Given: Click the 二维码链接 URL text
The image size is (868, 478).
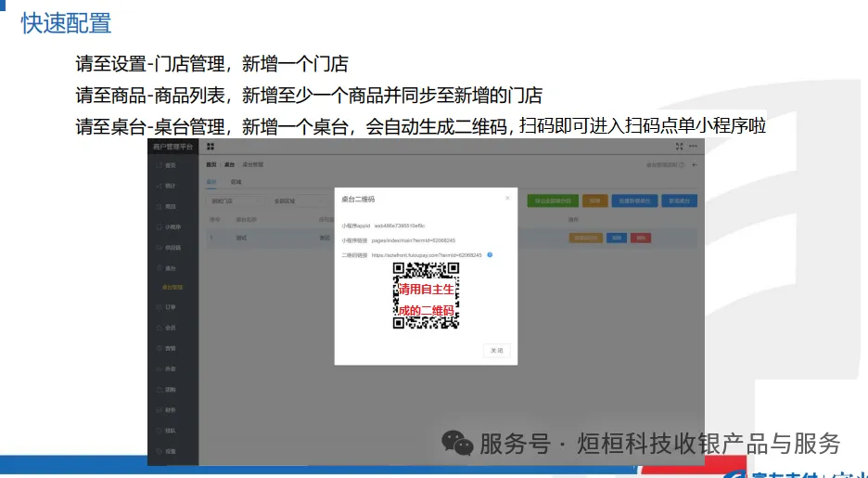Looking at the screenshot, I should (x=427, y=255).
